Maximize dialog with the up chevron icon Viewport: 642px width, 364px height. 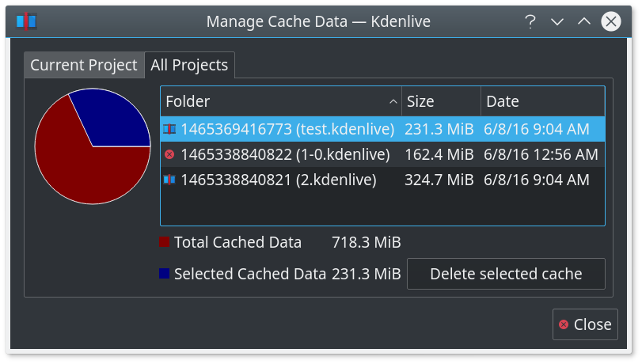tap(584, 21)
